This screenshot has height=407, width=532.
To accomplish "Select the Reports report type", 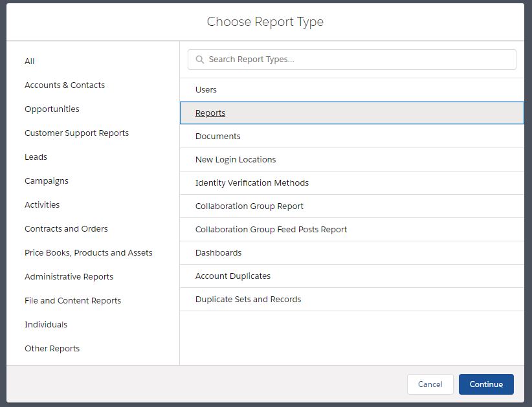I will [210, 113].
